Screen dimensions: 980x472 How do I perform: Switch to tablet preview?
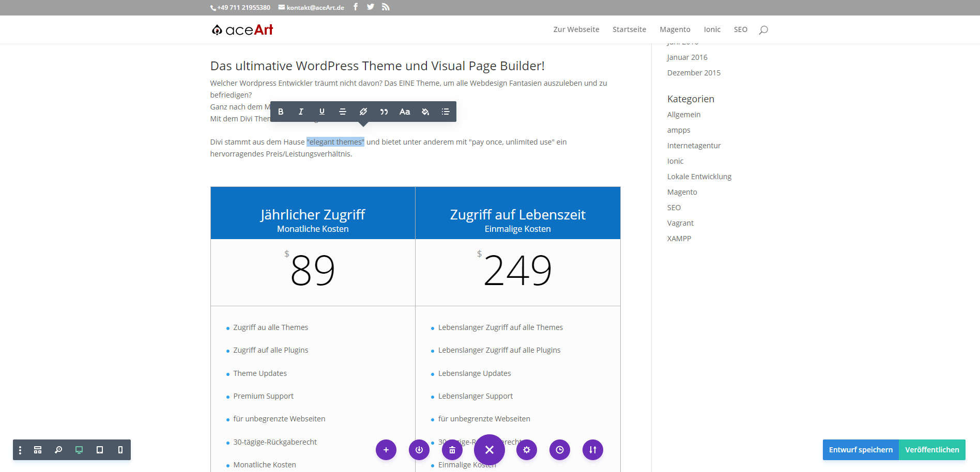coord(100,450)
